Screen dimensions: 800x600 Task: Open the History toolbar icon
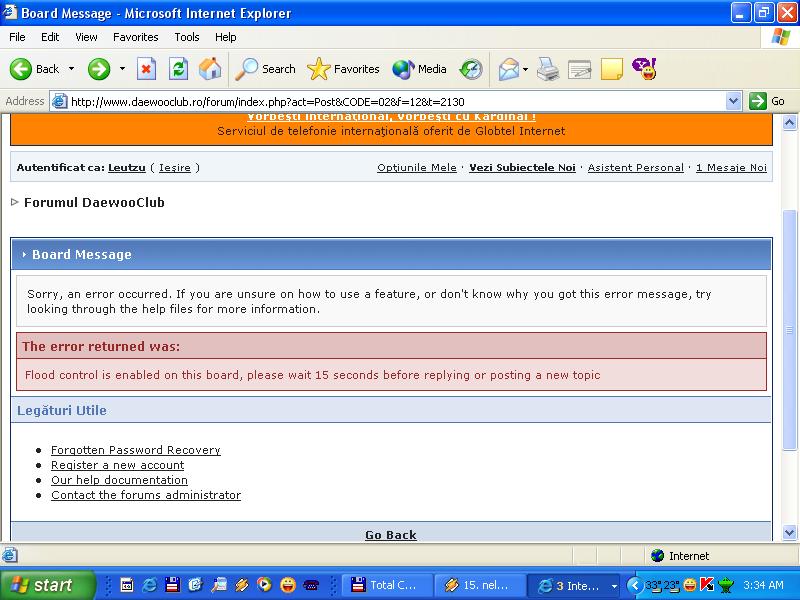click(470, 69)
